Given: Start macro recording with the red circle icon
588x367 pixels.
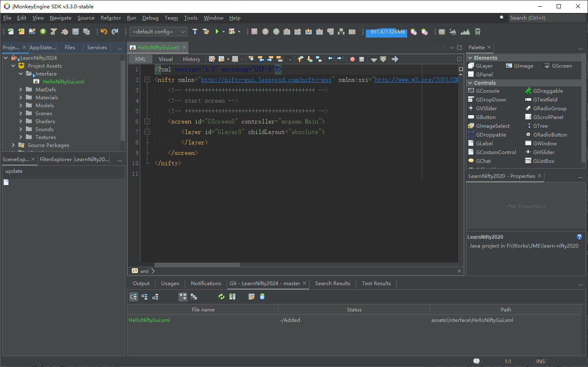Looking at the screenshot, I should click(x=352, y=59).
